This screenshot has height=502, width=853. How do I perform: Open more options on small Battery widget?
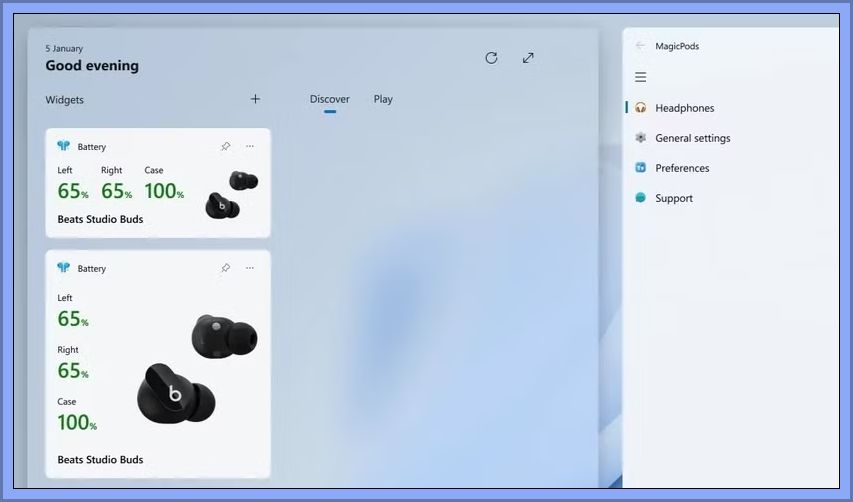pyautogui.click(x=250, y=146)
